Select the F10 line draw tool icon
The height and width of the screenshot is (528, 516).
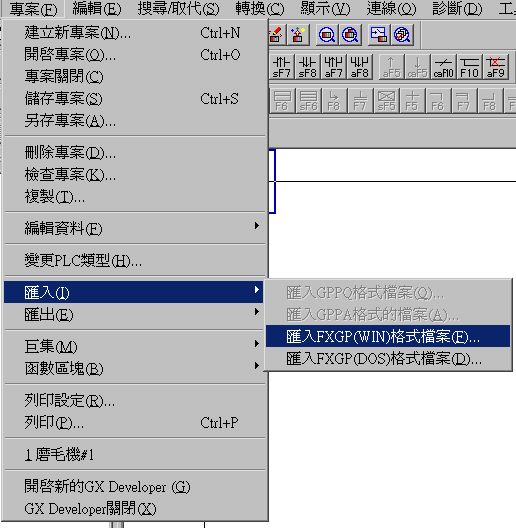pyautogui.click(x=470, y=67)
